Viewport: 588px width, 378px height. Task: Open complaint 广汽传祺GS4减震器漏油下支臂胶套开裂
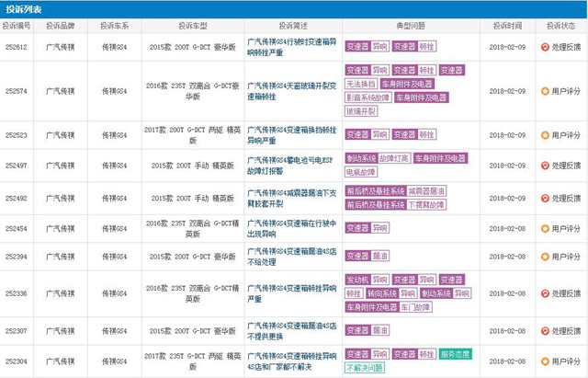pos(292,198)
